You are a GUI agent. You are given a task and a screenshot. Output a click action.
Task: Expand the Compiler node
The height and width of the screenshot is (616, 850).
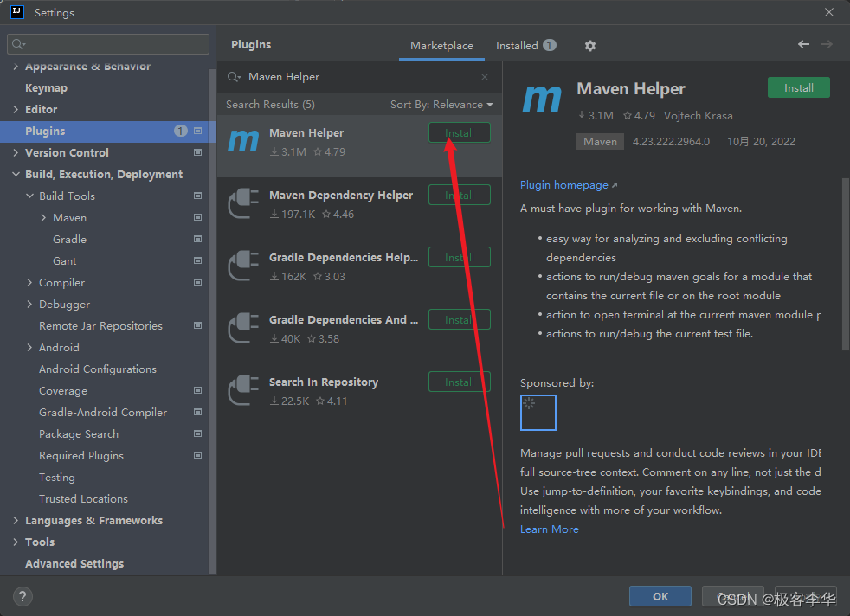point(29,283)
